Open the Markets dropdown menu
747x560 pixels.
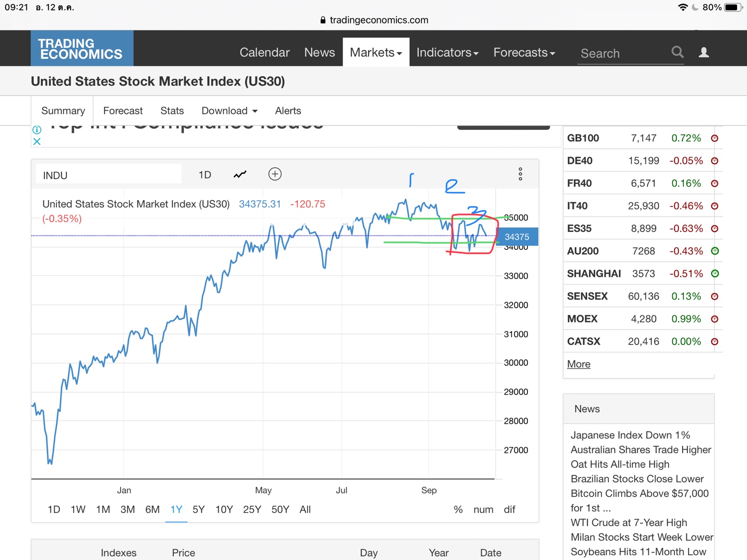click(376, 52)
